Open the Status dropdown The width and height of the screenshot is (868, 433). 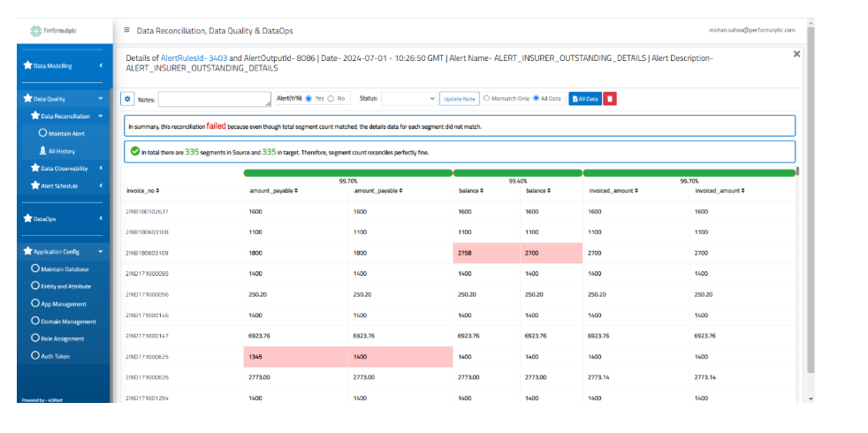pos(409,99)
